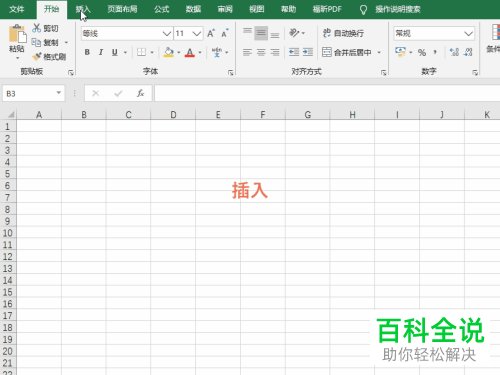Open the font size dropdown showing 11

tap(197, 33)
